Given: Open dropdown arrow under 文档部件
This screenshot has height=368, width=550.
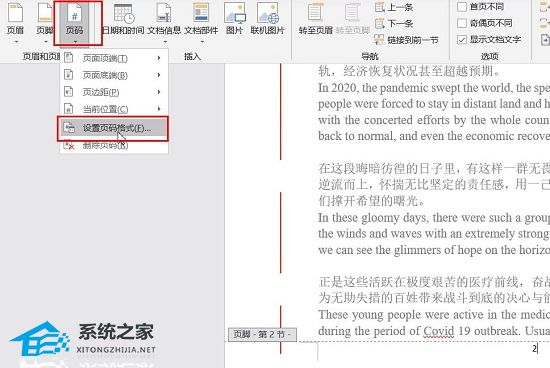Looking at the screenshot, I should point(202,41).
